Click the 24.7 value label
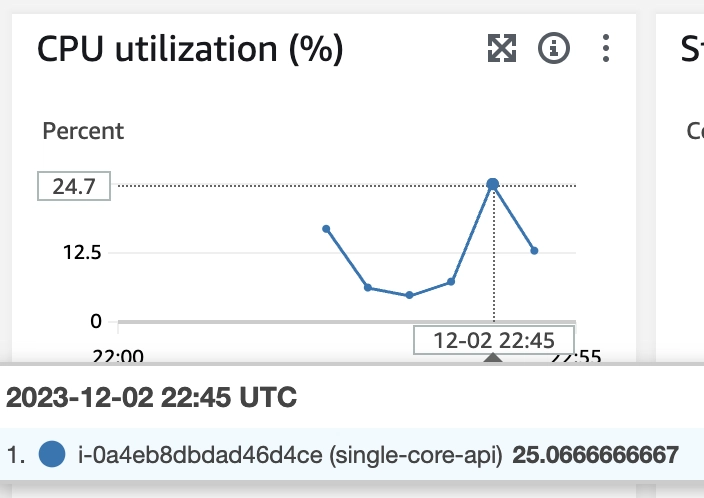The image size is (704, 498). click(x=73, y=186)
